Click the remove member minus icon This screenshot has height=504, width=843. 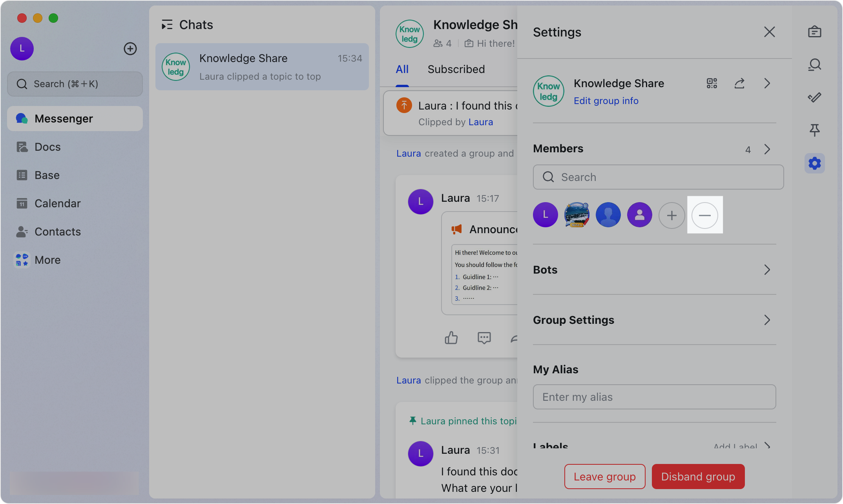[704, 215]
